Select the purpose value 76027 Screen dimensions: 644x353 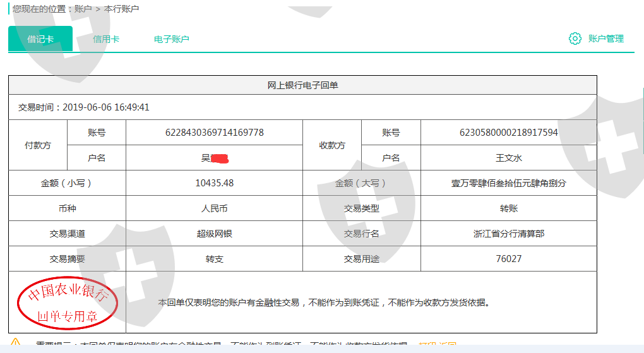(508, 259)
